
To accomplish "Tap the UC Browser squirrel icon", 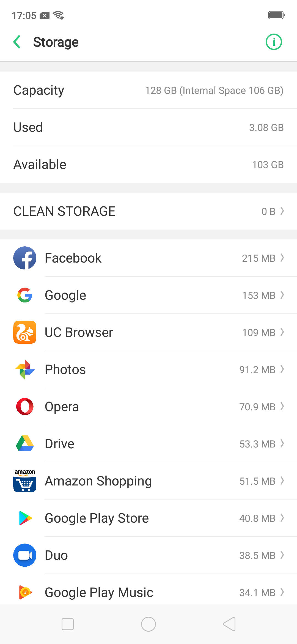I will pos(25,332).
